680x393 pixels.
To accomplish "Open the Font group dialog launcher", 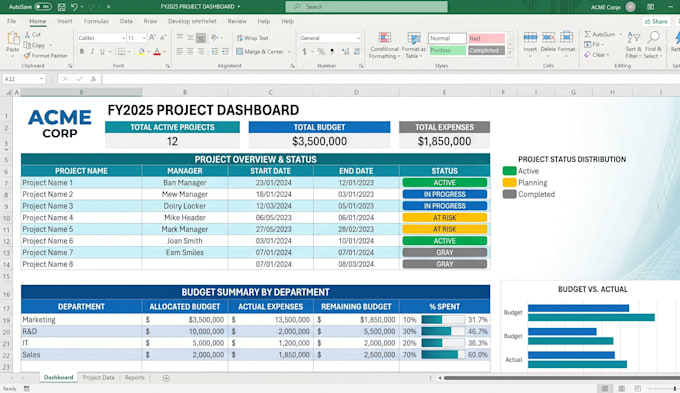I will [x=167, y=66].
